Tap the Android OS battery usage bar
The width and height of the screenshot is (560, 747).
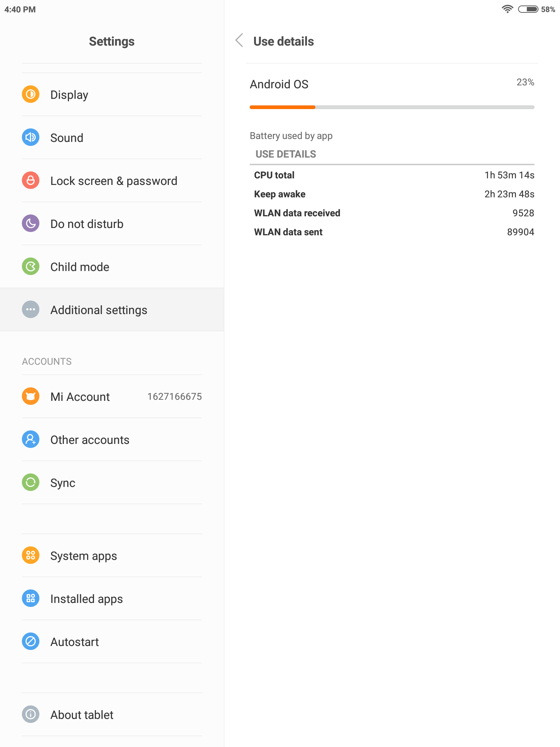(x=392, y=107)
